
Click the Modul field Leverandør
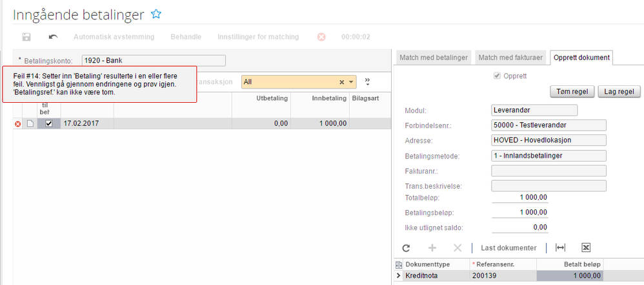coord(534,111)
